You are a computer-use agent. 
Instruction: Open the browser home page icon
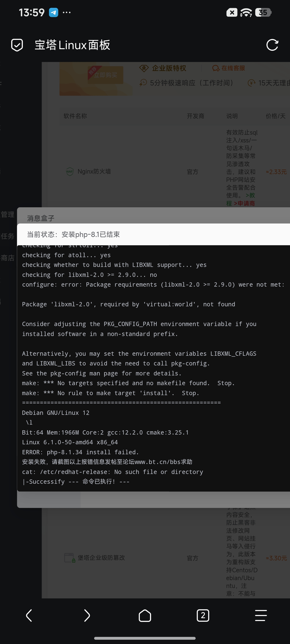[x=145, y=615]
